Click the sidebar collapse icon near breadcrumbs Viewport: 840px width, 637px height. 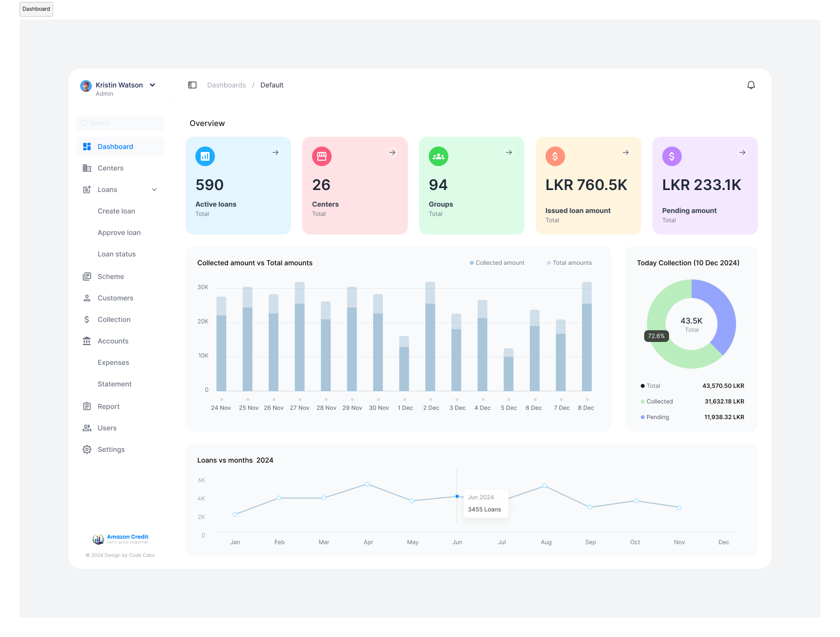point(192,85)
